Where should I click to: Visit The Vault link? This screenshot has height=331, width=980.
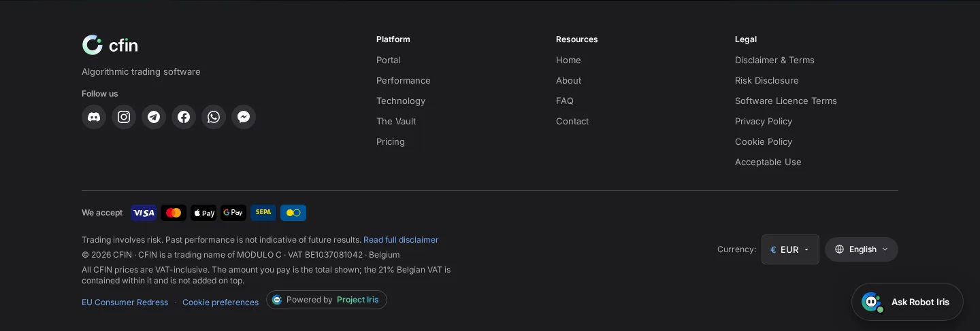click(396, 121)
